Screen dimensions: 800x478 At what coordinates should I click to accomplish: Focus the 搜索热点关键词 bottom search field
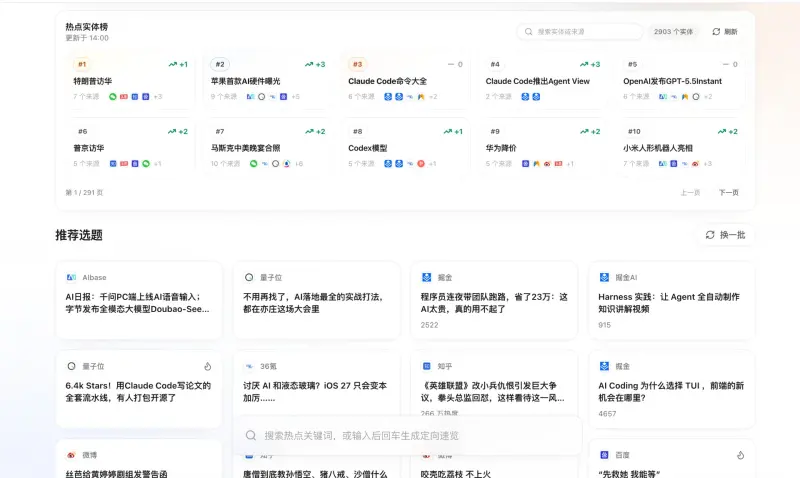coord(407,435)
